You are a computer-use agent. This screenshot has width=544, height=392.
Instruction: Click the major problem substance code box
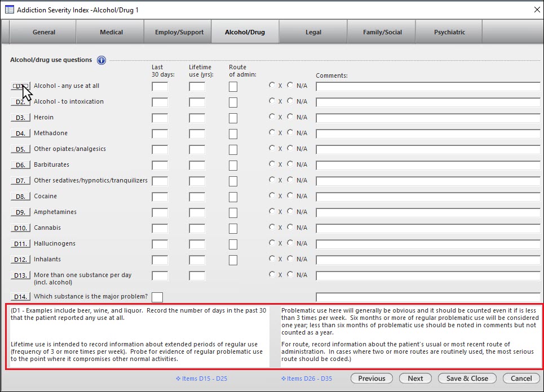157,297
